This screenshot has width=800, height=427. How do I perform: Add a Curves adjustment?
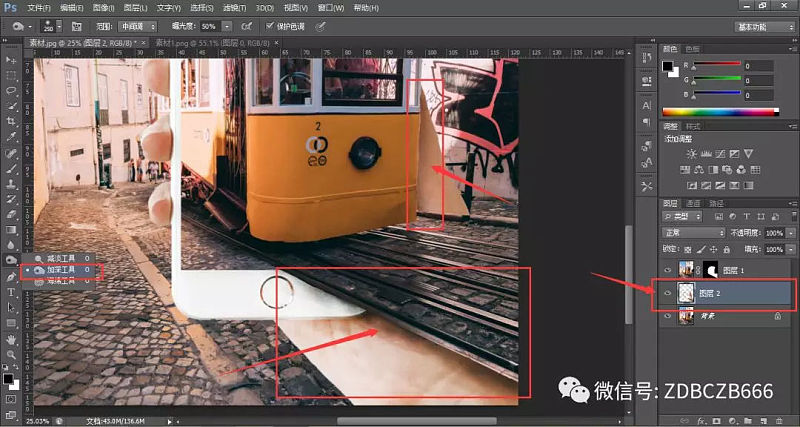click(x=720, y=154)
